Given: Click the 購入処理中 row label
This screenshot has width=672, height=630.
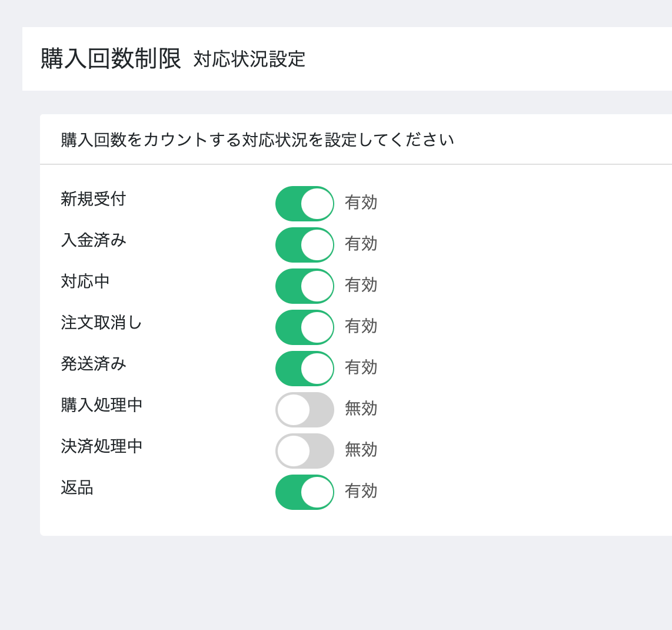Looking at the screenshot, I should (x=102, y=405).
